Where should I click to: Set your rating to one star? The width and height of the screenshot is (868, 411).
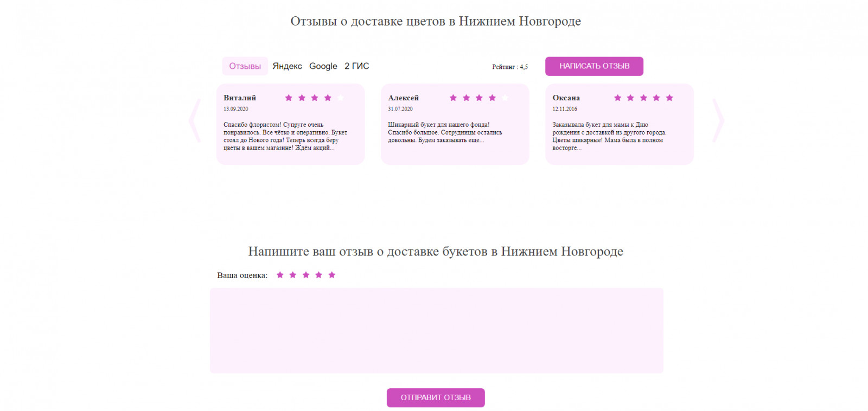280,275
